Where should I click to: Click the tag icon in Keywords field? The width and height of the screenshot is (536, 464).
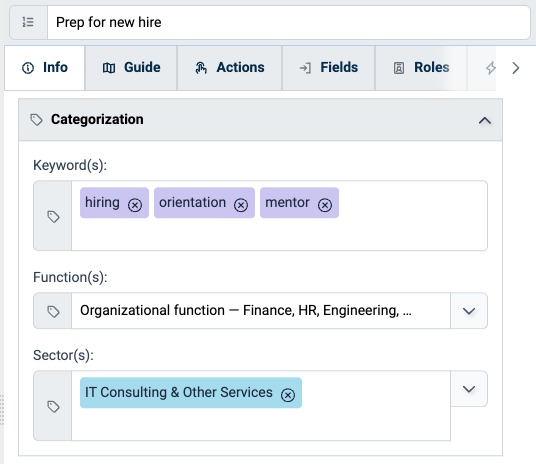(53, 216)
